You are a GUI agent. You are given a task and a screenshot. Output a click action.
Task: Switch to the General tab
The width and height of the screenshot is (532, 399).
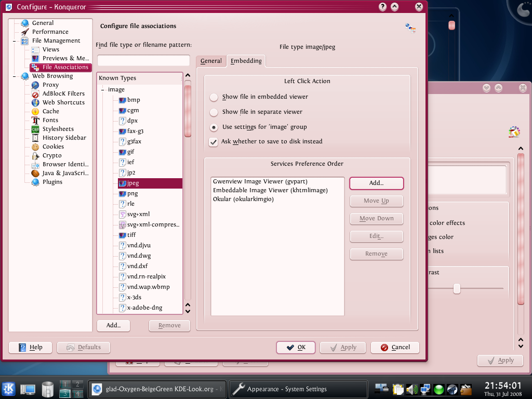point(211,61)
